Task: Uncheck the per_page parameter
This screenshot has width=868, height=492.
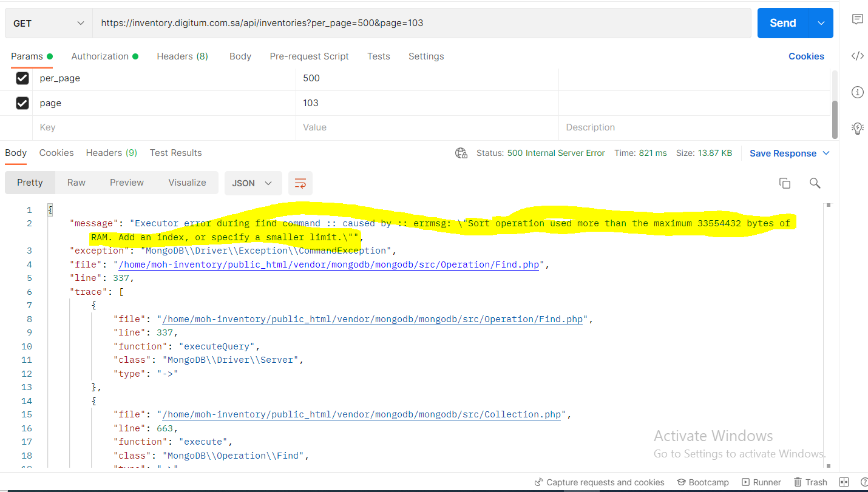Action: (x=22, y=78)
